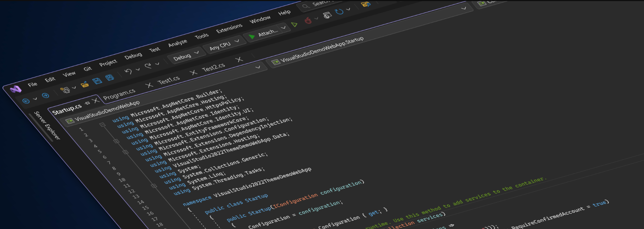Open the Hot Reload options dropdown arrow
Image resolution: width=644 pixels, height=229 pixels.
point(316,18)
